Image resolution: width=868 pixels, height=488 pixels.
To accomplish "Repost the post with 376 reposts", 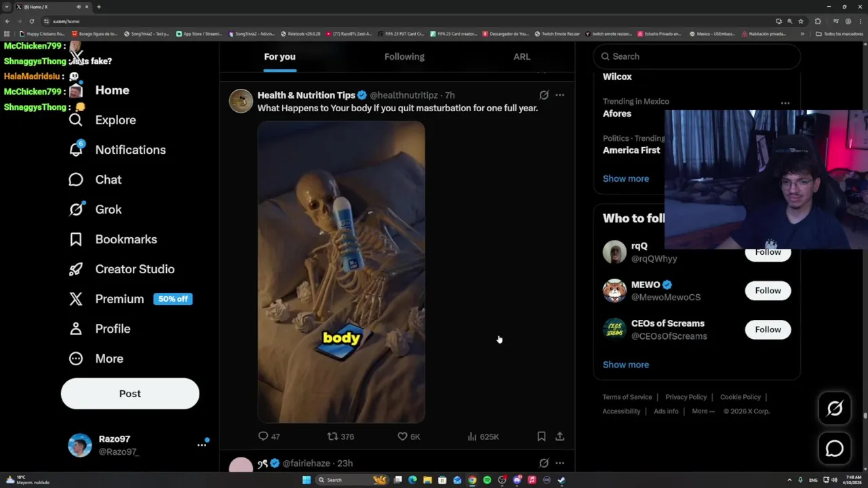I will [340, 436].
